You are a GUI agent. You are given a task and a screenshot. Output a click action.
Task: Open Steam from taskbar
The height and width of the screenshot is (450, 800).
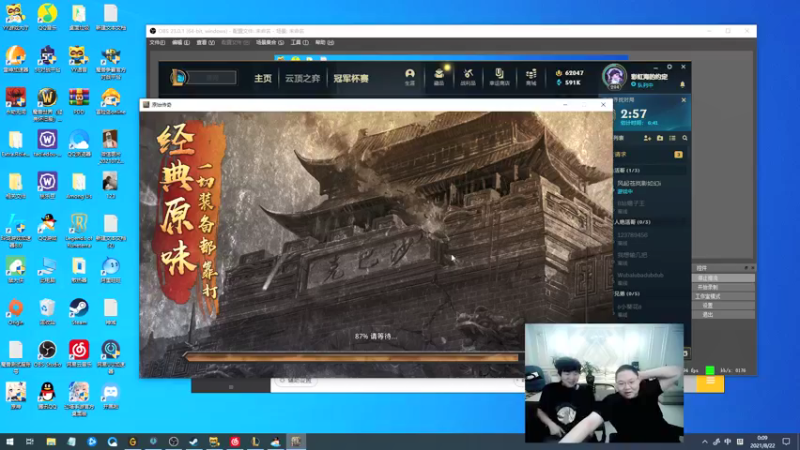[194, 441]
